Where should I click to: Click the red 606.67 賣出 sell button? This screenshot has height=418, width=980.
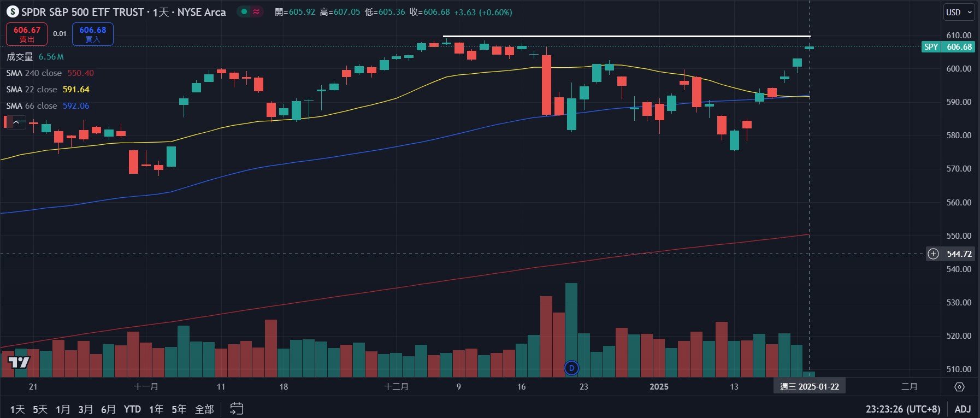click(x=27, y=34)
